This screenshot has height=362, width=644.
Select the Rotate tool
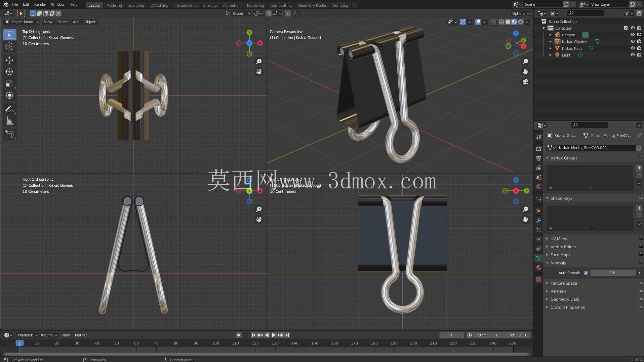(9, 72)
